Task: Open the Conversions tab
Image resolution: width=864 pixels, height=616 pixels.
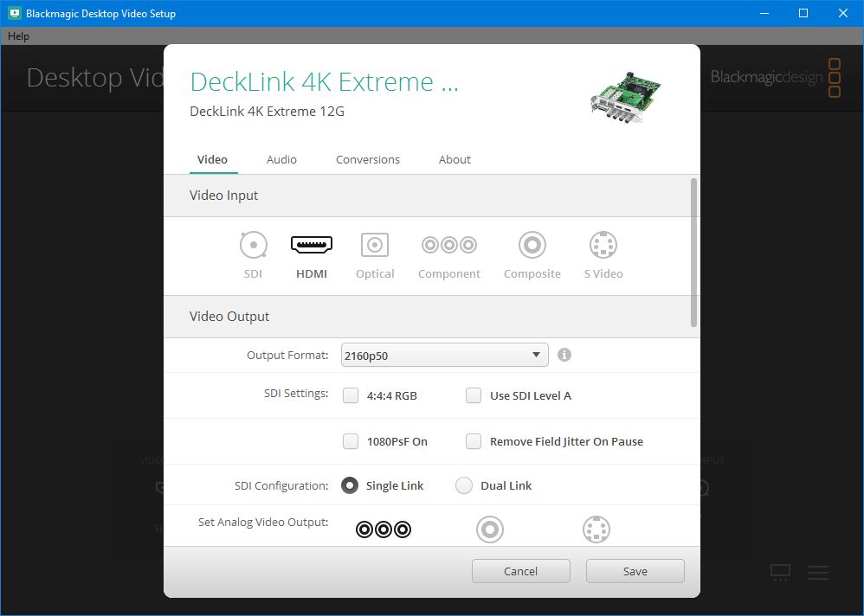Action: coord(368,160)
